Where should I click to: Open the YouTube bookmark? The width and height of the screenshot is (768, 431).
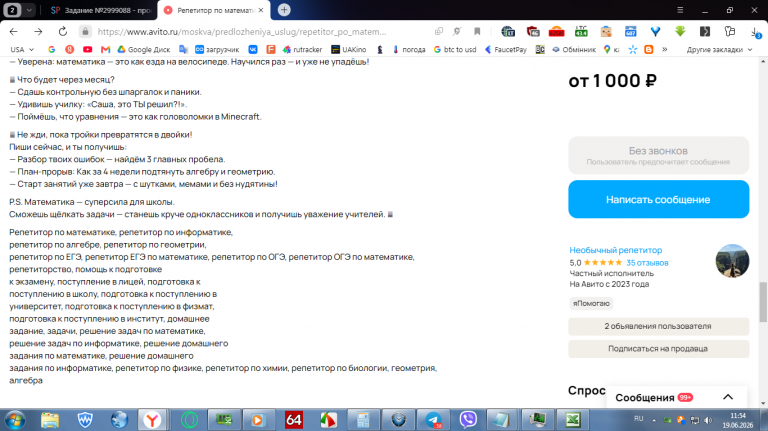click(x=88, y=49)
